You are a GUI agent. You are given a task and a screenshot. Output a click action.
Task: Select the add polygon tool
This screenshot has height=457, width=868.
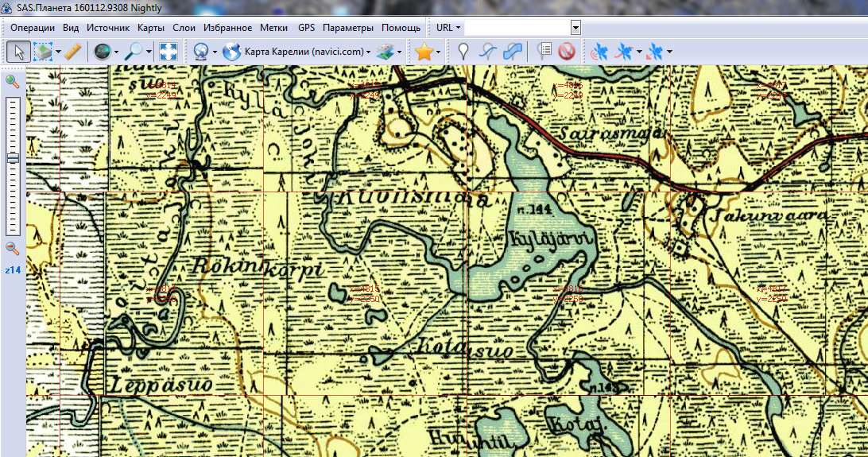click(x=513, y=52)
